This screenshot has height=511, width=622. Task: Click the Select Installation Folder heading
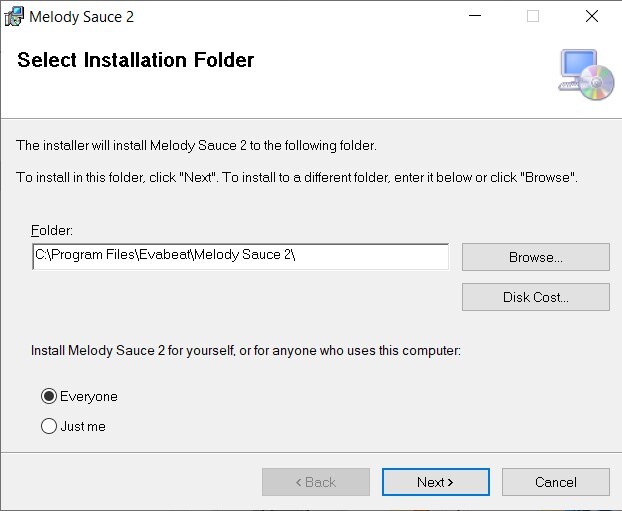(136, 60)
